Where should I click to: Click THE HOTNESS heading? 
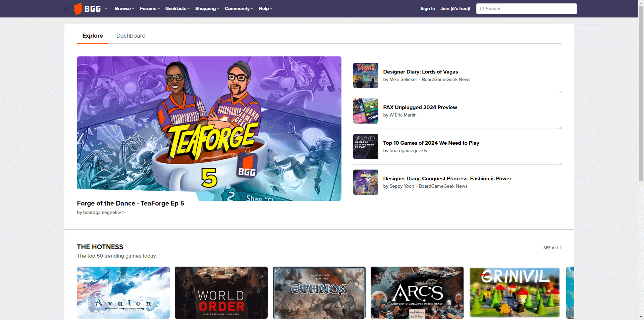[100, 247]
